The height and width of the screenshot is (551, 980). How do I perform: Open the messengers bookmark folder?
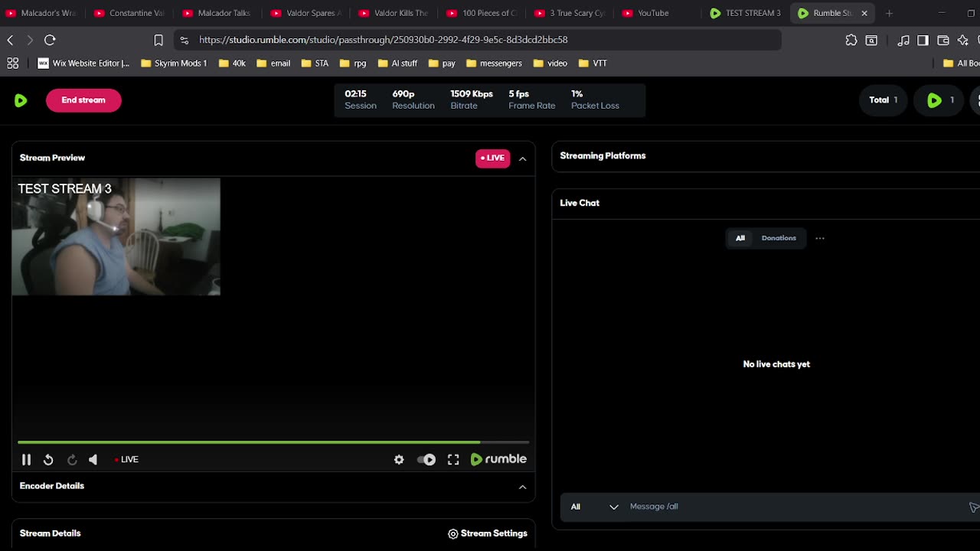(x=493, y=64)
